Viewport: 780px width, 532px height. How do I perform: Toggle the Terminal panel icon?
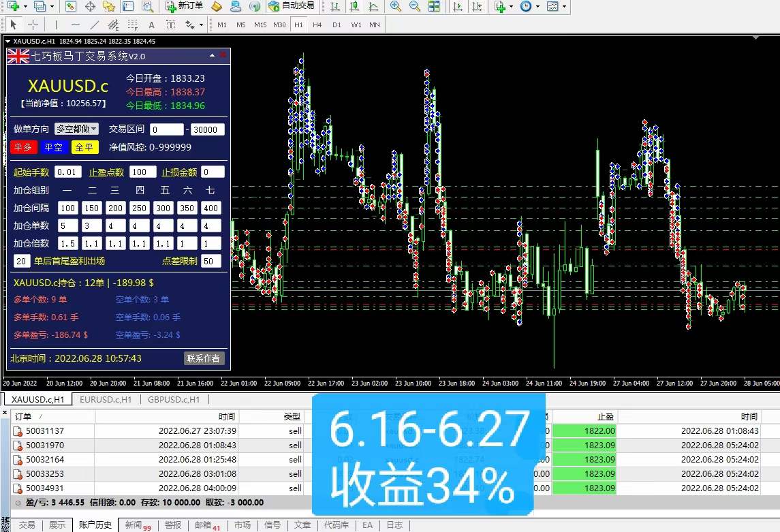128,6
